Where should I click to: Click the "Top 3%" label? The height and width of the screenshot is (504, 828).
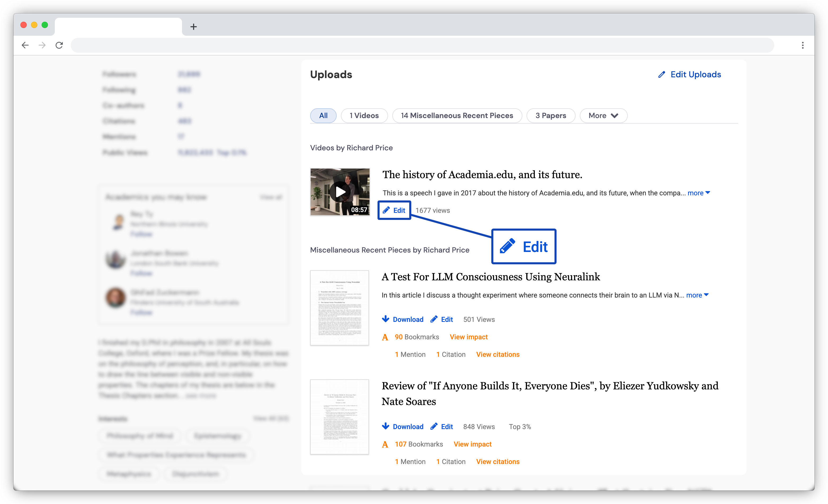point(520,426)
